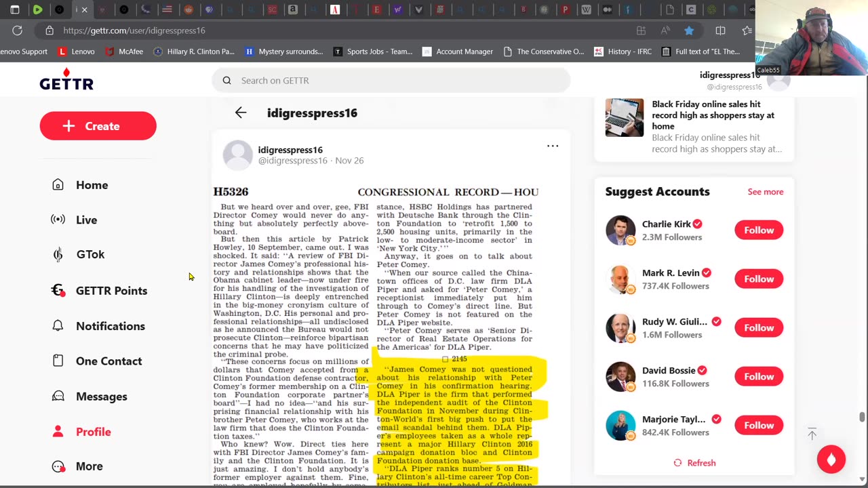Switch to the Wikipedia 'W' tab

point(586,9)
